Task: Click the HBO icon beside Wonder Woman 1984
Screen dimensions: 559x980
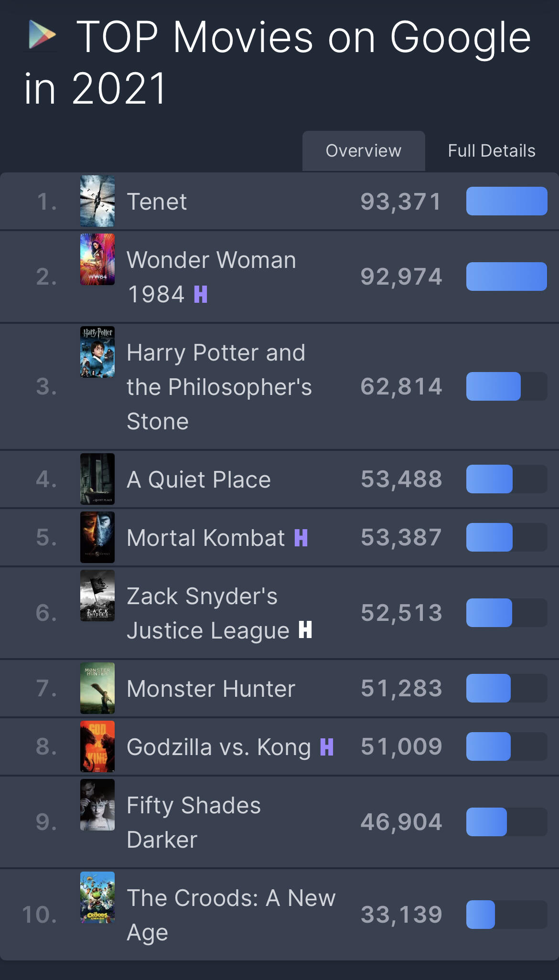Action: point(201,294)
